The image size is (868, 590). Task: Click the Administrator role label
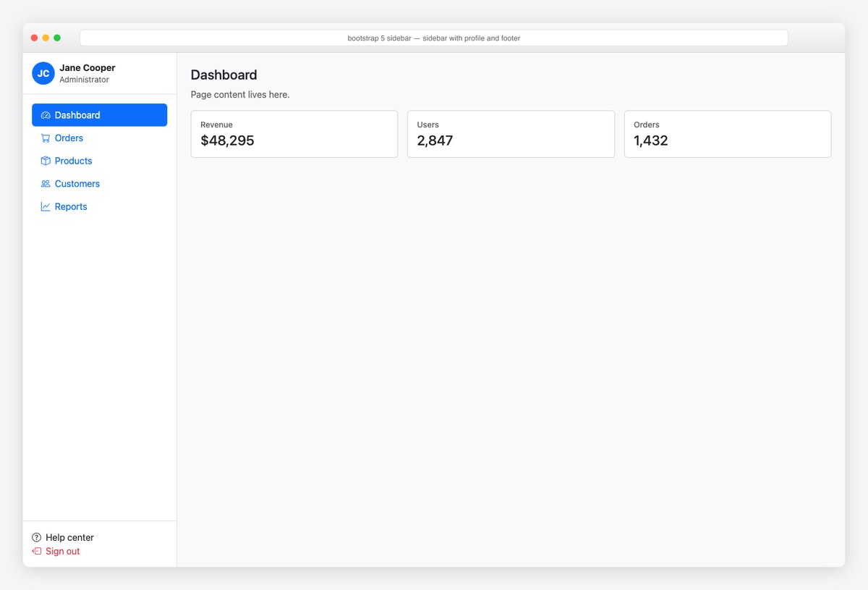84,80
